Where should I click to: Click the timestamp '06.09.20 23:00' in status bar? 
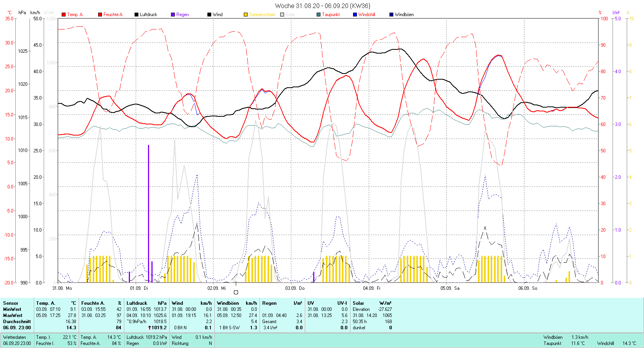coord(17,343)
